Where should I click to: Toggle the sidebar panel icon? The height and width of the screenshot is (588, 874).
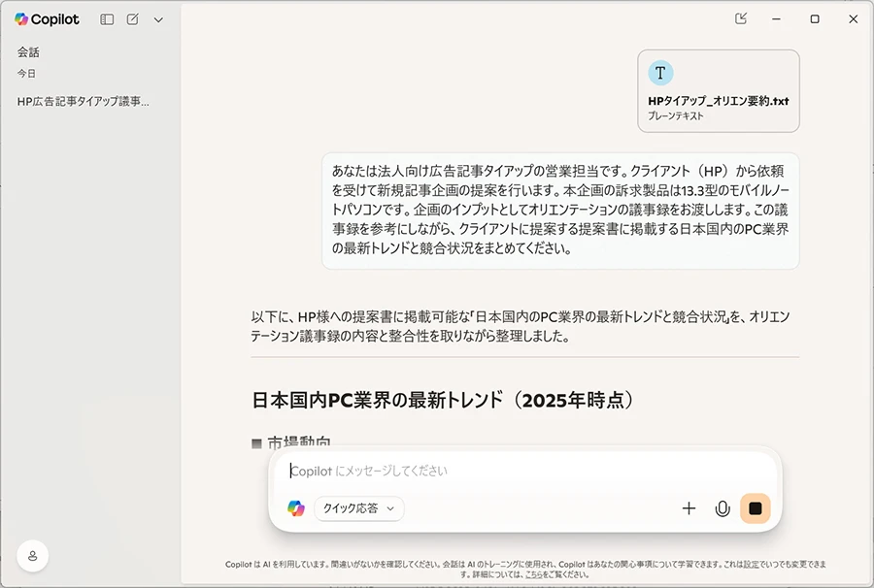pos(107,19)
